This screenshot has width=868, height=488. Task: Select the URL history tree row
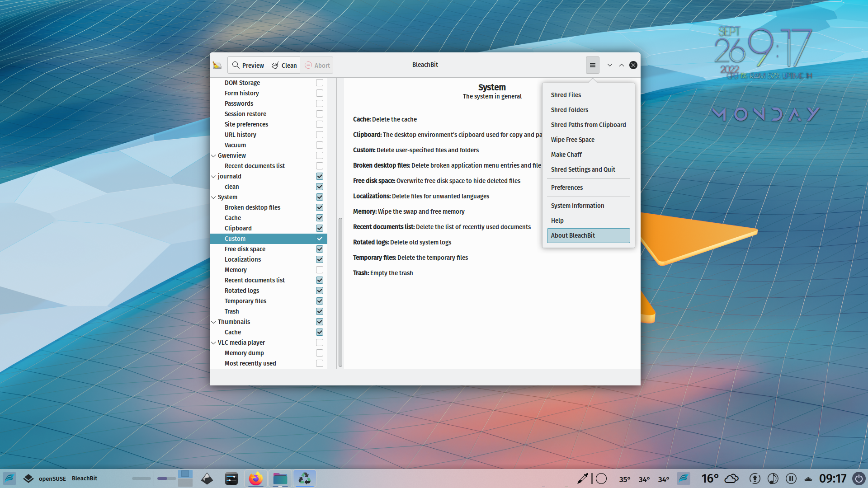pyautogui.click(x=268, y=135)
